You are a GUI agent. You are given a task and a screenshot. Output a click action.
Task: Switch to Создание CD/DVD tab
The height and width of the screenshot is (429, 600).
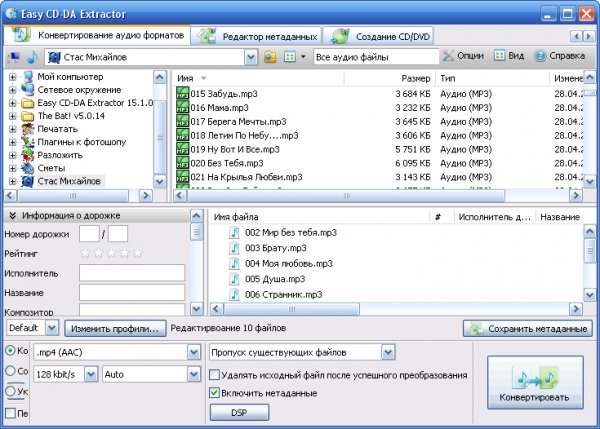tap(378, 36)
